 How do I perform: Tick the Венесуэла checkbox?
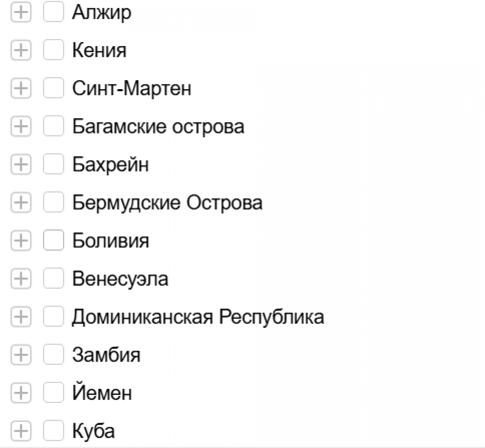53,278
